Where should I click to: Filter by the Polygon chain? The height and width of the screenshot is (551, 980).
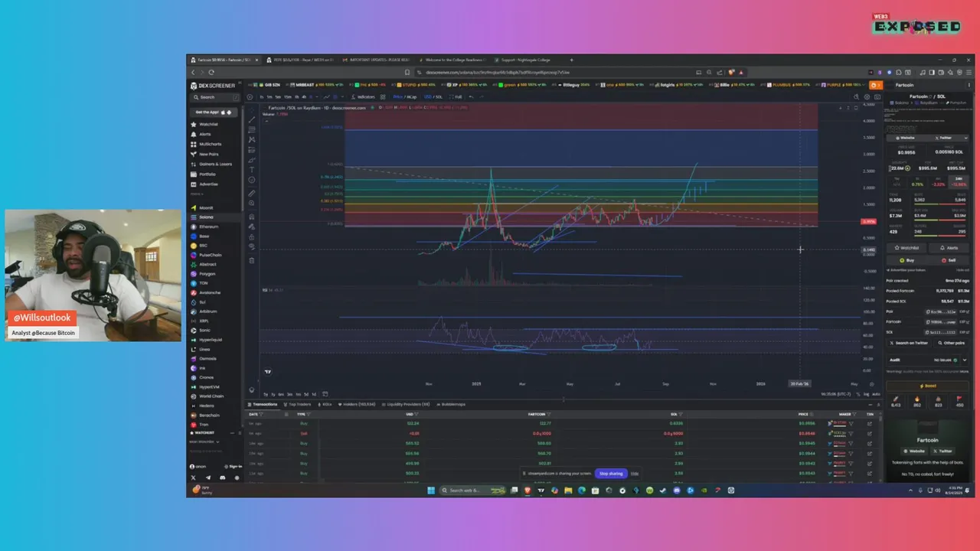point(207,273)
